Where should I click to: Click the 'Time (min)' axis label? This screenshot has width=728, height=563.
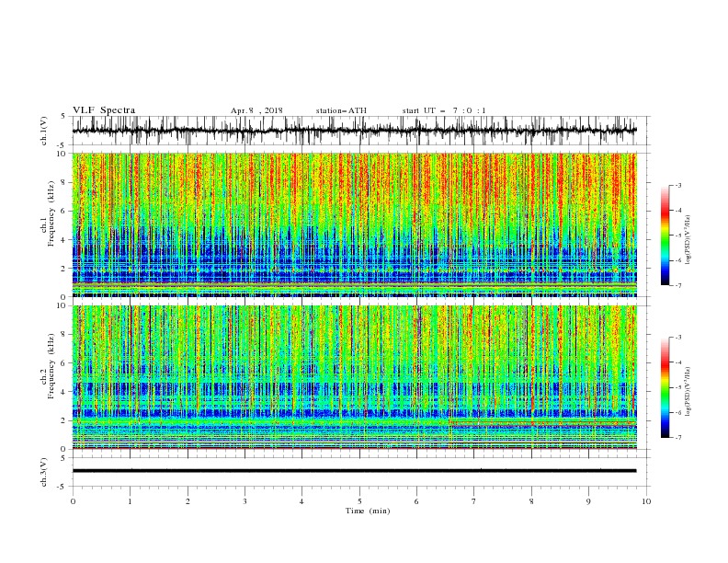tap(368, 511)
